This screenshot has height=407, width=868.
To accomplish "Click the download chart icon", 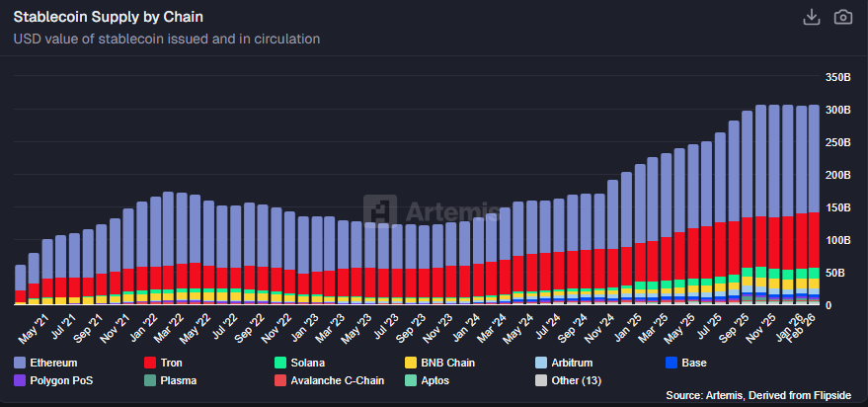I will pyautogui.click(x=812, y=18).
